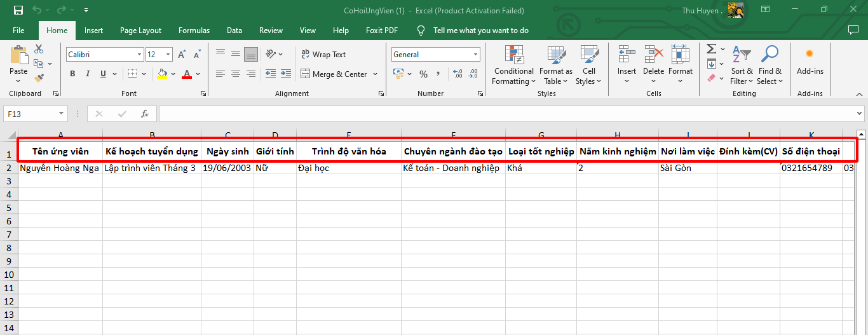The height and width of the screenshot is (335, 868).
Task: Expand the font name dropdown Calibri
Action: click(139, 55)
